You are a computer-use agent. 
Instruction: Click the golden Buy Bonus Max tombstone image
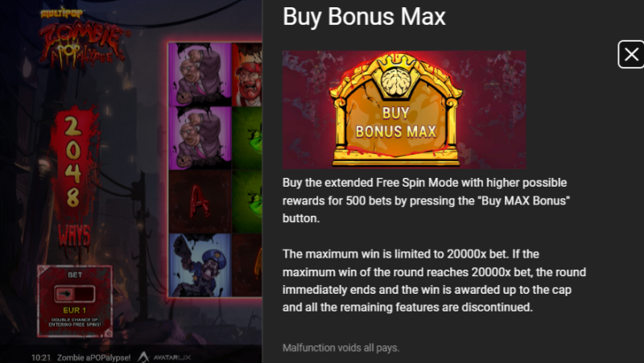click(396, 109)
